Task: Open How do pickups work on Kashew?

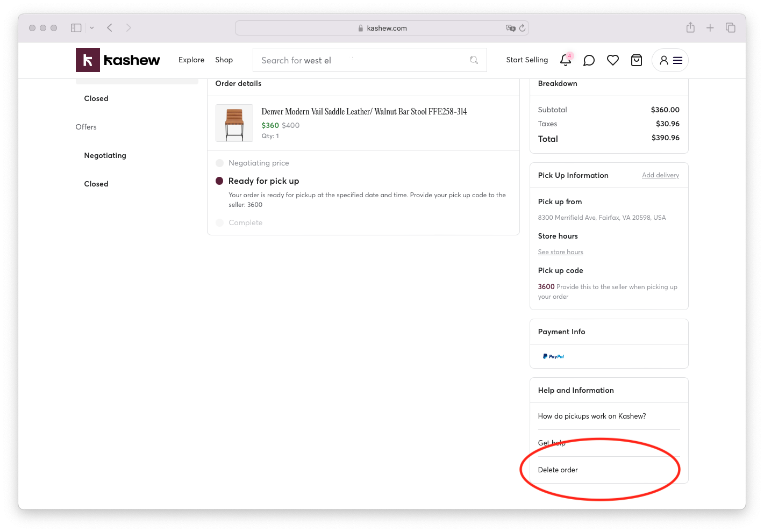Action: [x=592, y=416]
